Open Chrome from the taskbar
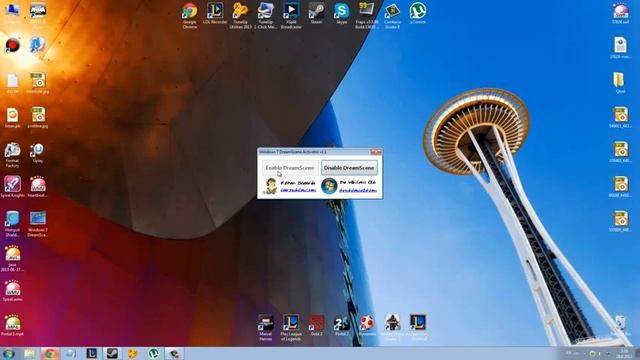 tap(50, 353)
